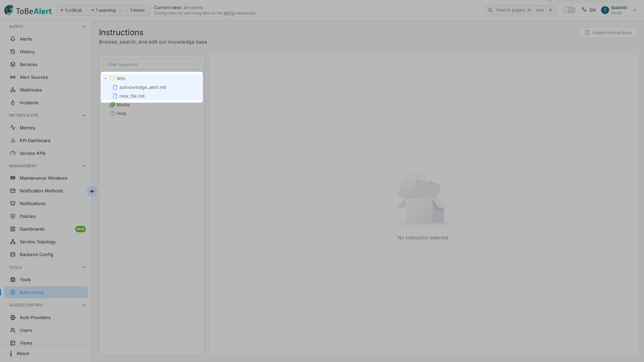This screenshot has height=362, width=644.
Task: Collapse the TOOLS sidebar section
Action: [x=84, y=267]
